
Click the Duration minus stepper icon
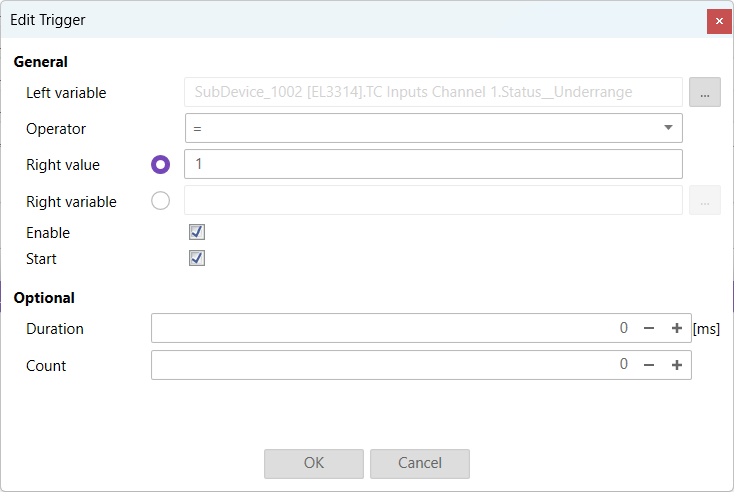point(649,328)
